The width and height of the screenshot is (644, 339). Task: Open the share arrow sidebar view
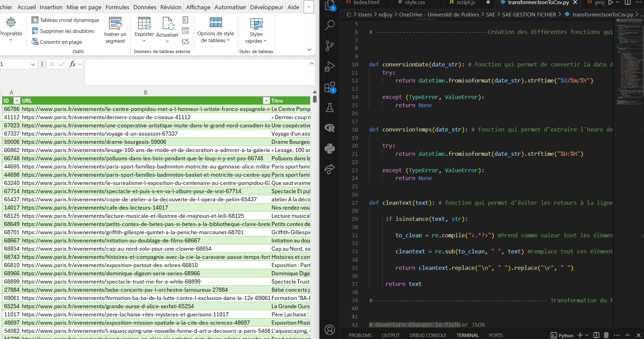coord(330,169)
